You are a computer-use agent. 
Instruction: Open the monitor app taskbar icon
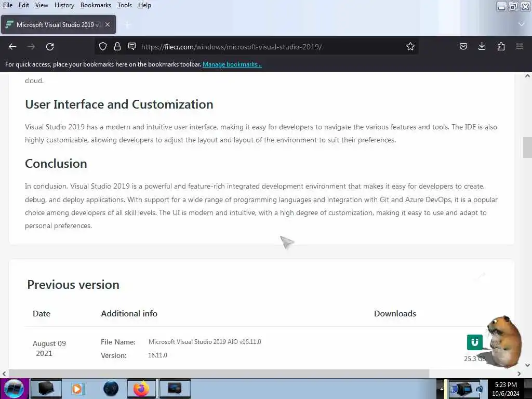pos(175,389)
